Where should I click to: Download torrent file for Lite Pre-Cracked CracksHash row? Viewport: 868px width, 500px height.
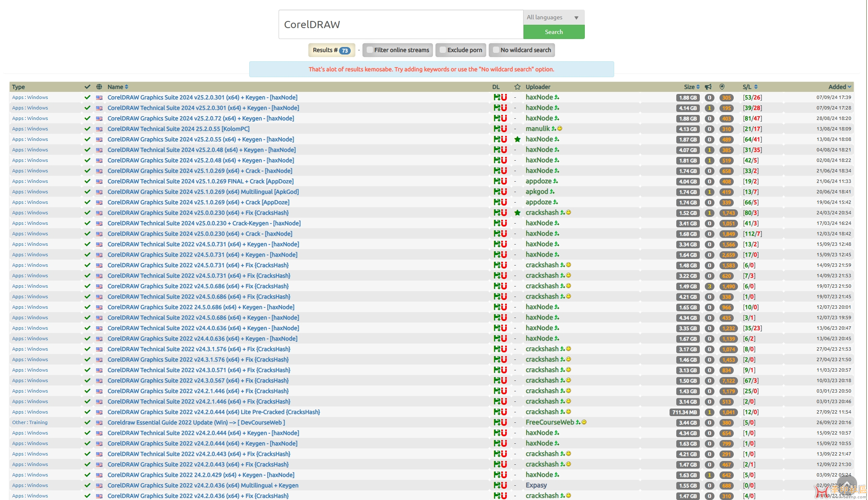(x=497, y=412)
